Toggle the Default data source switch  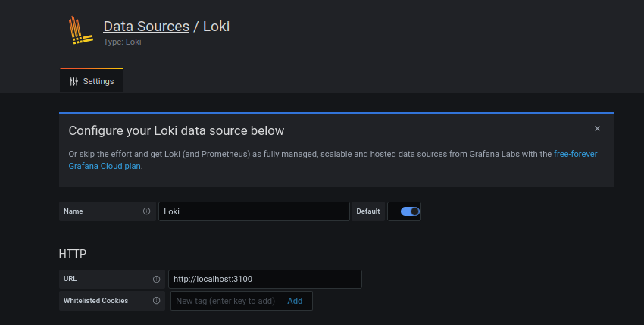[x=410, y=211]
